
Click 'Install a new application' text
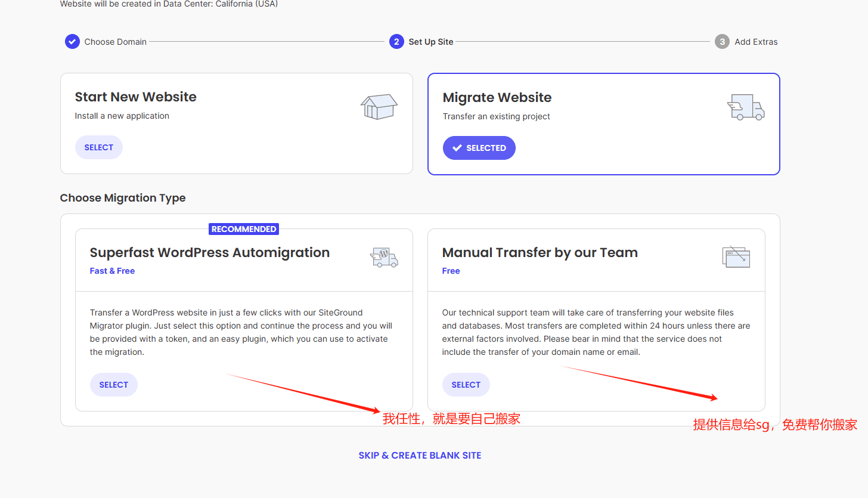click(x=122, y=116)
